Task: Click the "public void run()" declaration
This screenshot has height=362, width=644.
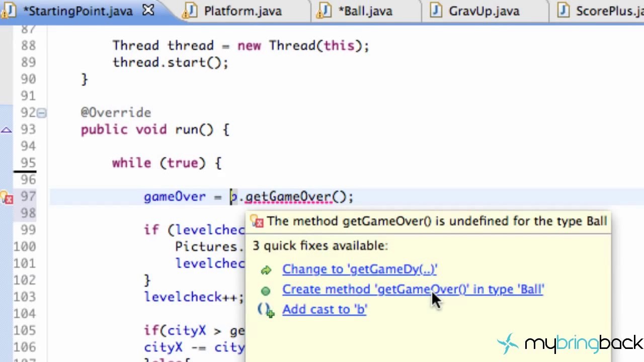Action: click(155, 130)
